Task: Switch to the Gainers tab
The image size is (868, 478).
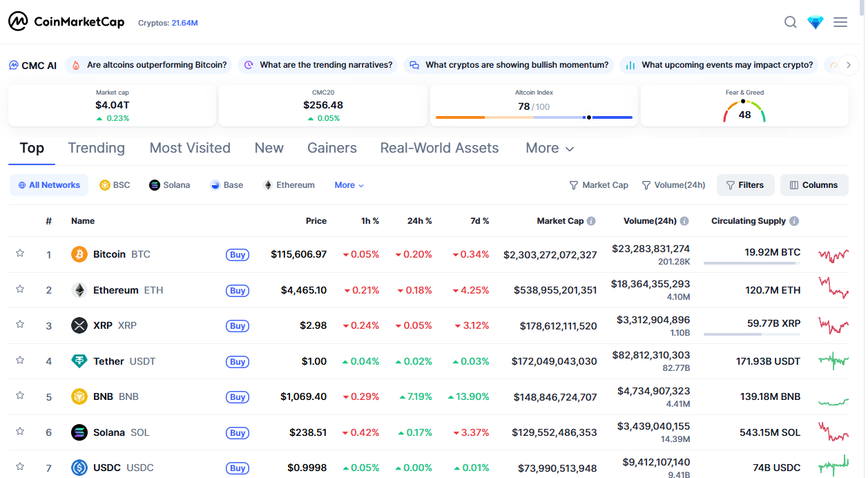Action: click(x=332, y=148)
